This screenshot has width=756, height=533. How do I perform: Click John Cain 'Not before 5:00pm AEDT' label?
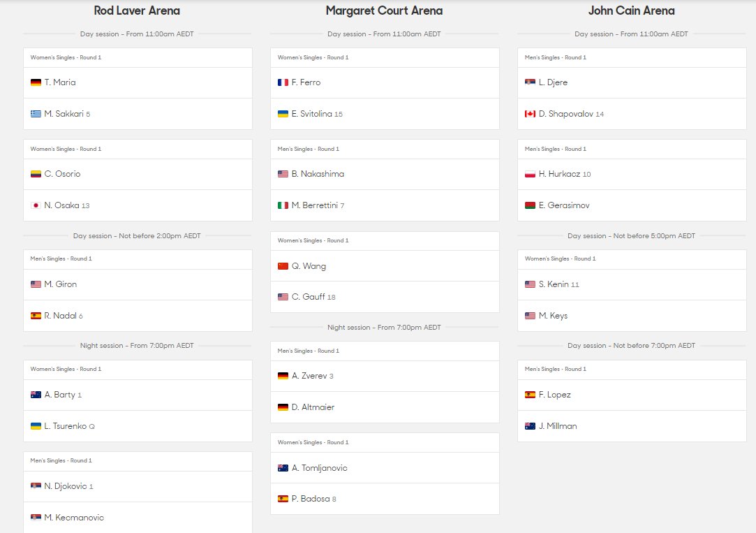(632, 236)
